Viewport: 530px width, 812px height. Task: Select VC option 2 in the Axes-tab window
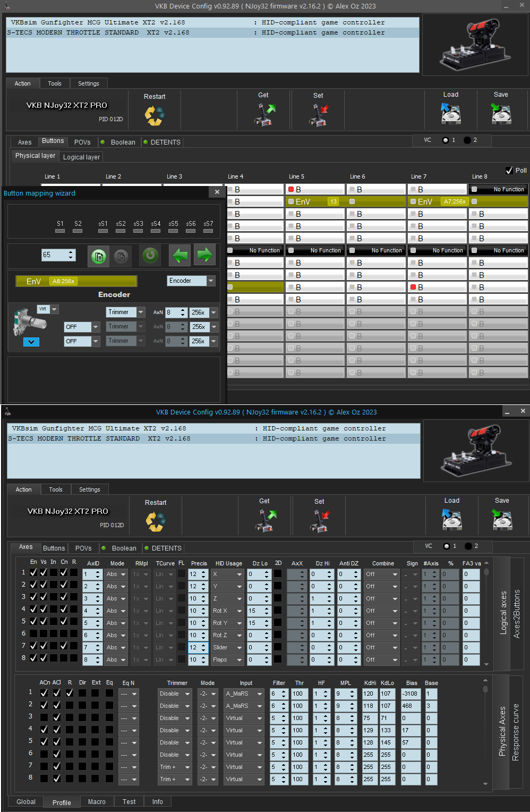point(468,546)
